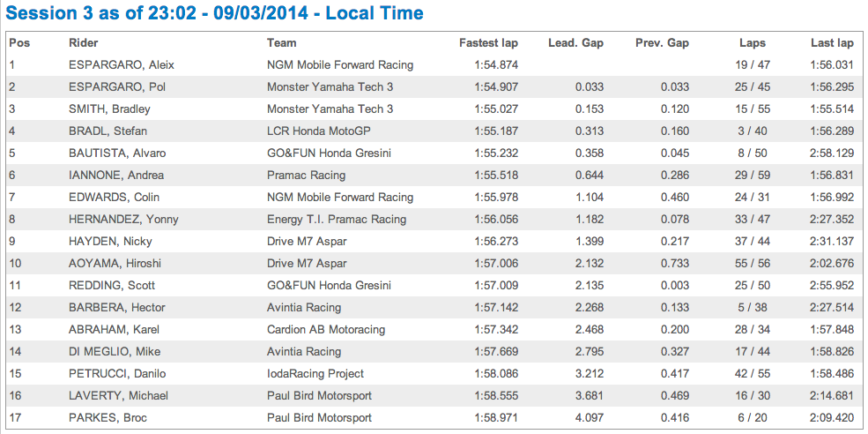Click fastest lap time 1:58.971

coord(496,418)
